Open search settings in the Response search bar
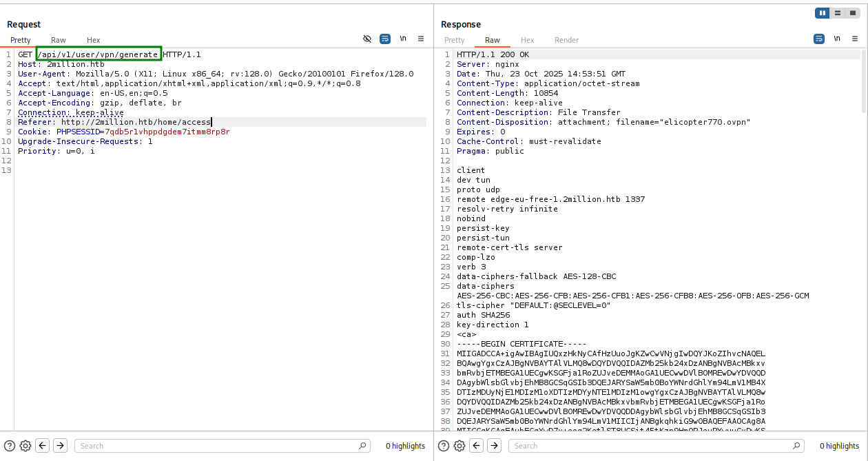This screenshot has height=461, width=868. coord(459,446)
